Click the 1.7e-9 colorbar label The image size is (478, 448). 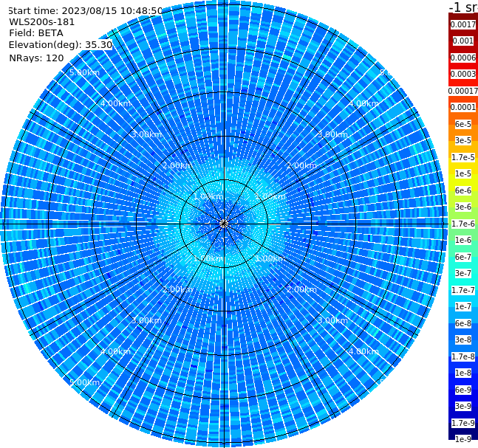(x=463, y=423)
